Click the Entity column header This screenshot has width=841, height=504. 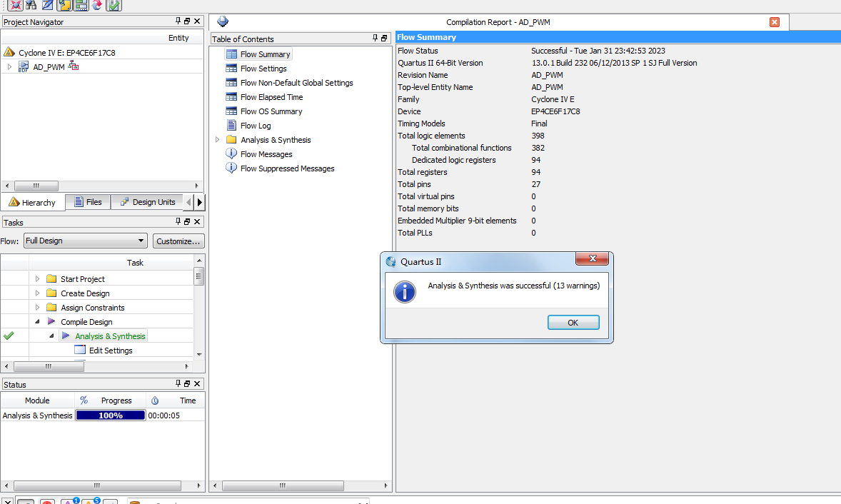coord(178,38)
